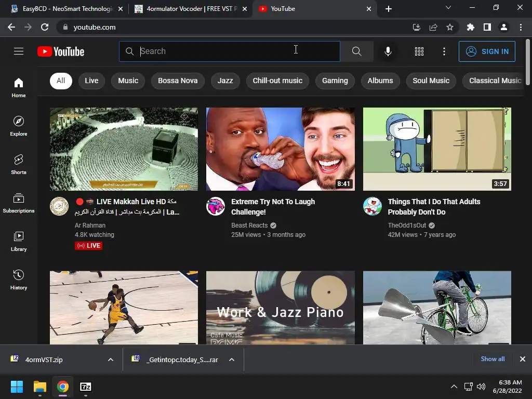Click the search magnifier button

[356, 51]
